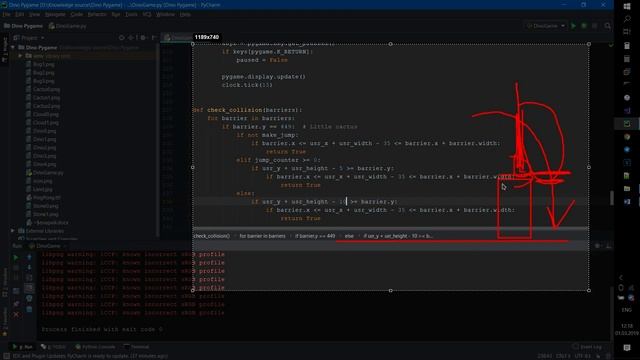640x360 pixels.
Task: Click the editor vertical scrollbar thumb
Action: [611, 198]
